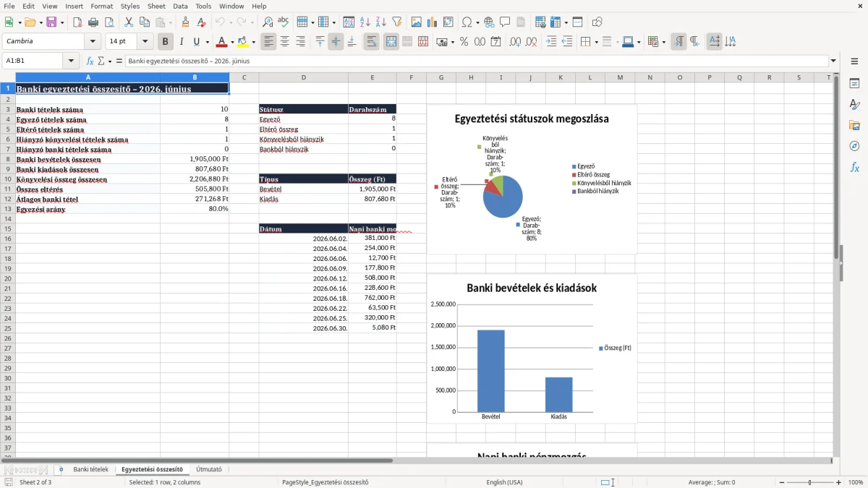
Task: Open the New document dropdown arrow
Action: pyautogui.click(x=18, y=22)
